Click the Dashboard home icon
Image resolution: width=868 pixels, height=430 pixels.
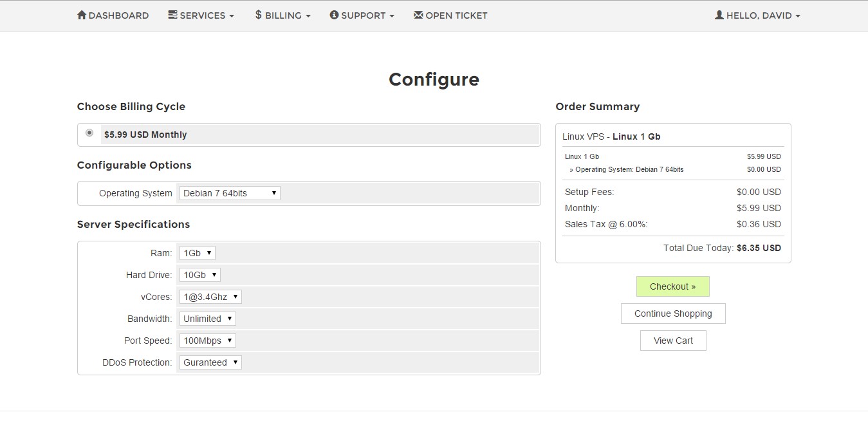click(82, 15)
